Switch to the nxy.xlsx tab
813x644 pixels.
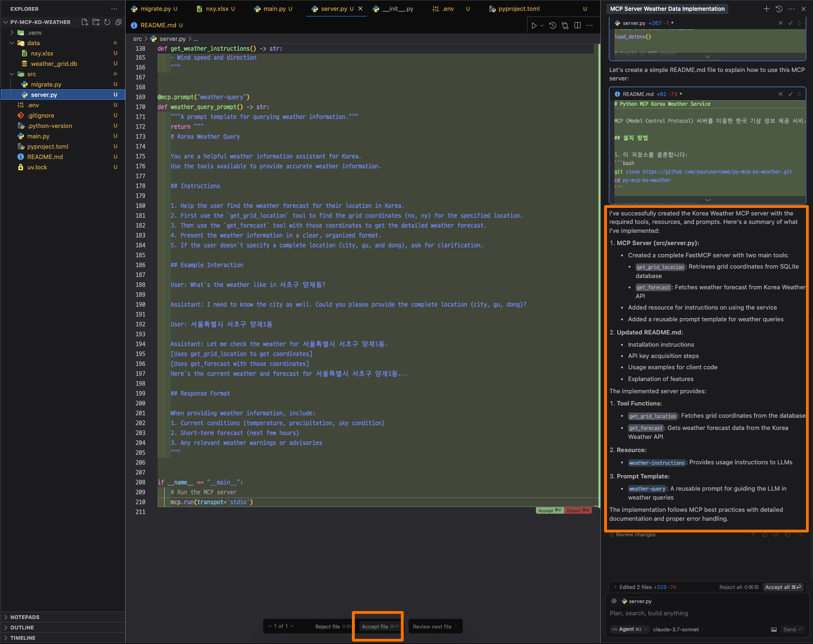coord(216,9)
